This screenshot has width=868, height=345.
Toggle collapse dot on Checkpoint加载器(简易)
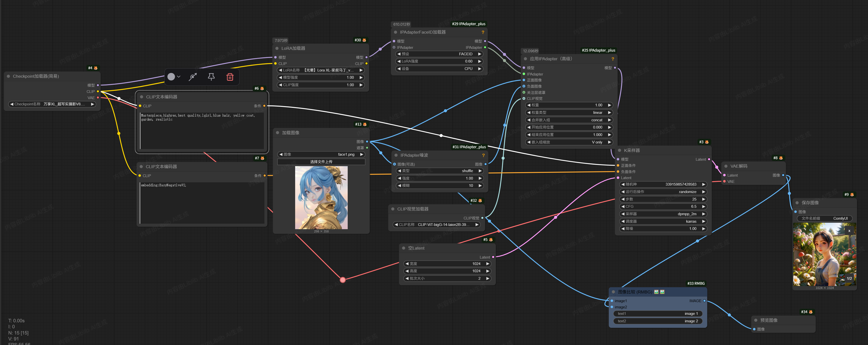(x=8, y=76)
